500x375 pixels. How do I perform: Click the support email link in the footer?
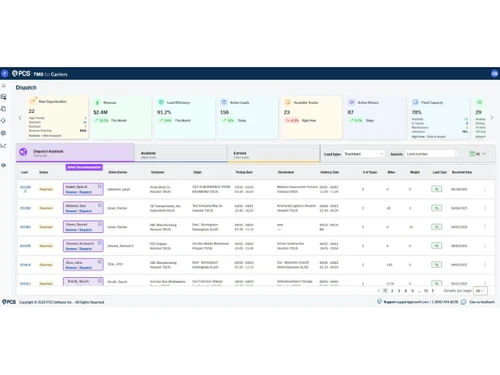(413, 302)
